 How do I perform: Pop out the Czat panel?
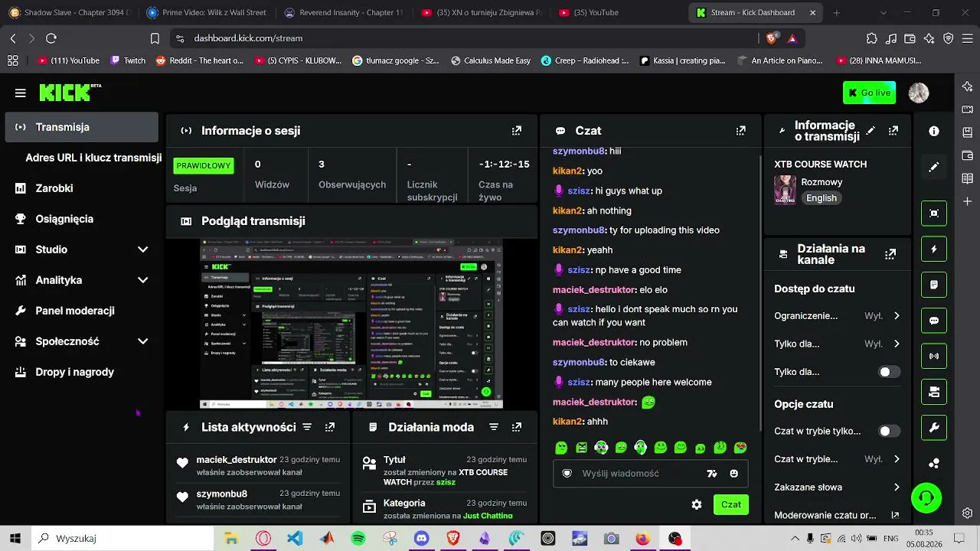pyautogui.click(x=740, y=131)
